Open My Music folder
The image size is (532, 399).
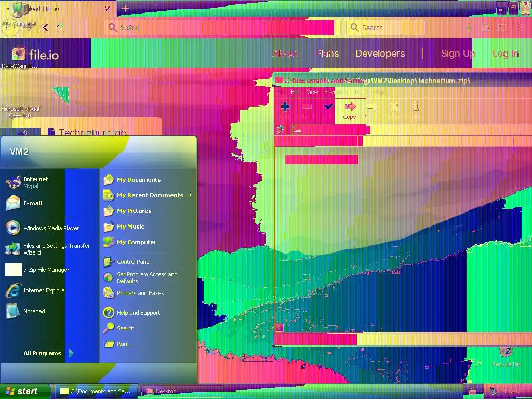pyautogui.click(x=124, y=227)
